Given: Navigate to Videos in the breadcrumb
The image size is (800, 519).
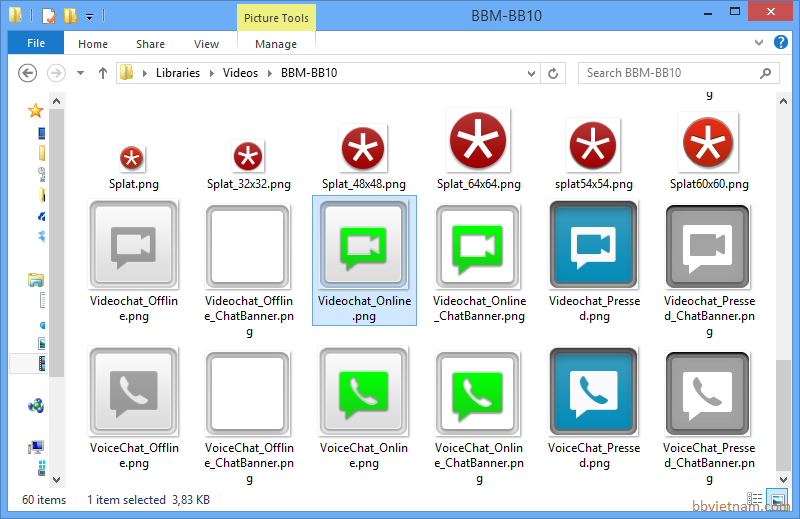Looking at the screenshot, I should click(x=240, y=73).
